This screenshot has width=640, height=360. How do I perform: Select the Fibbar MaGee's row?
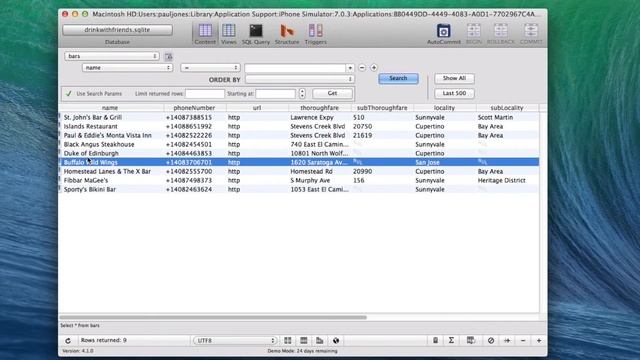tap(299, 180)
